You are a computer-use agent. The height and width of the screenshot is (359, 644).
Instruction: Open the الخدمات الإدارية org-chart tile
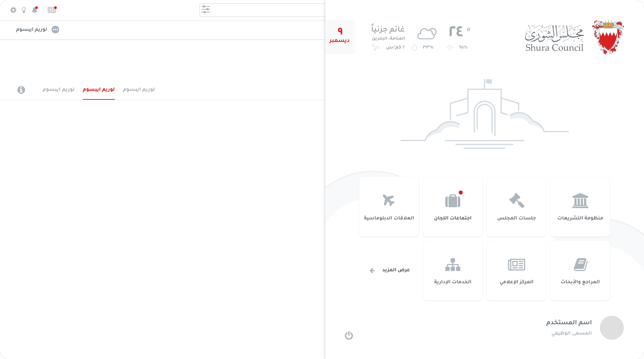coord(453,271)
